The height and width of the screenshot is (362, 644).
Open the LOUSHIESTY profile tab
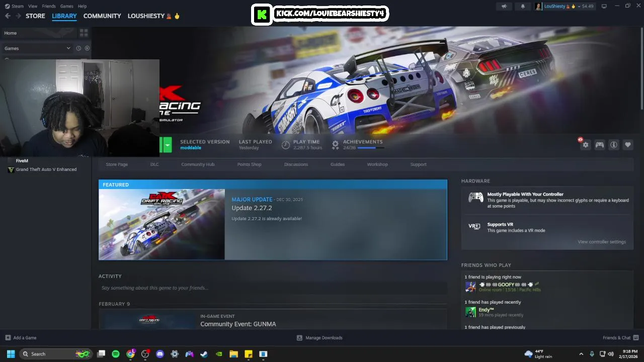click(153, 16)
